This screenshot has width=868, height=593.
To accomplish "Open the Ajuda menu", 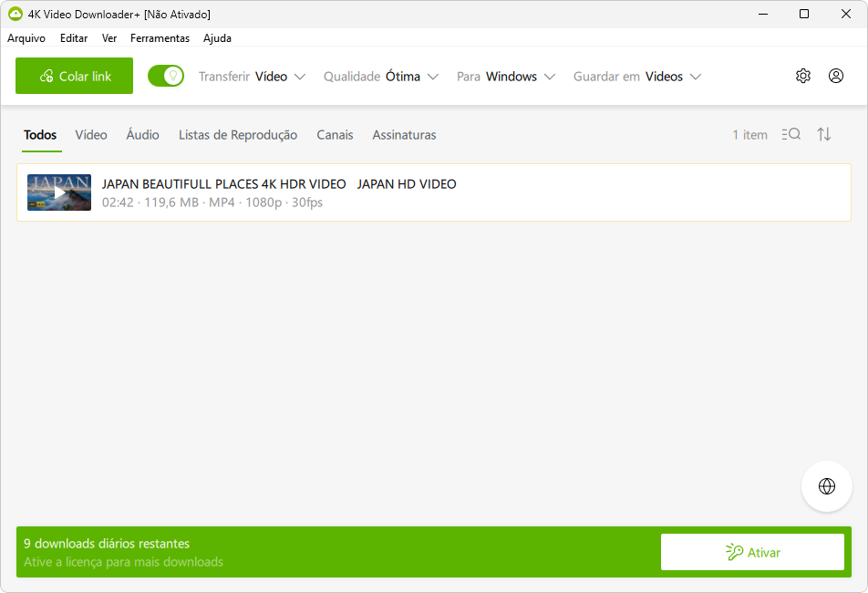I will coord(217,38).
